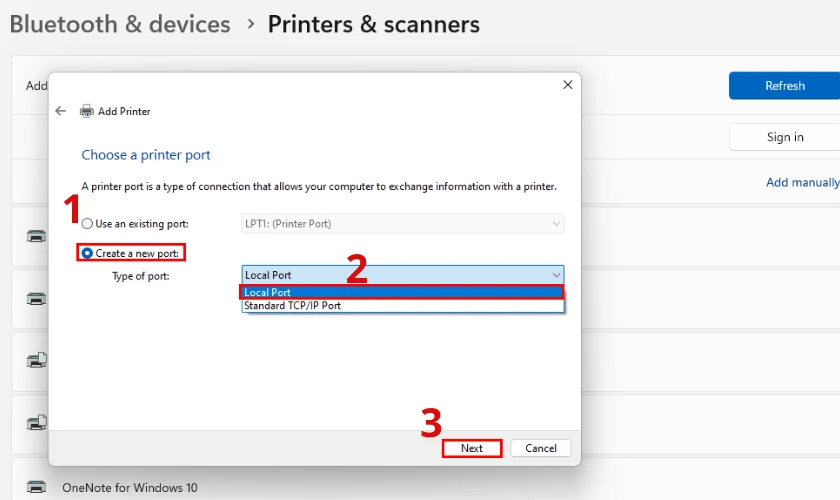840x500 pixels.
Task: Expand the Type of port combo box
Action: click(402, 275)
